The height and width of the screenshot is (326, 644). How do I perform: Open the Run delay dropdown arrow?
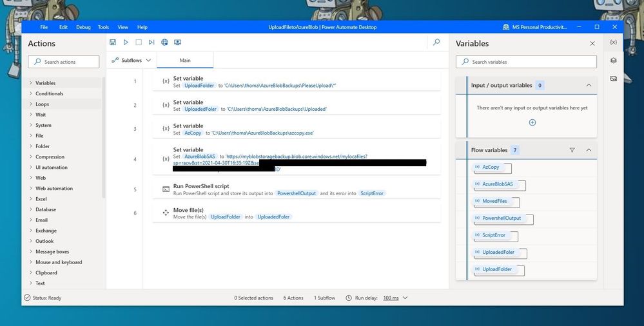(405, 298)
